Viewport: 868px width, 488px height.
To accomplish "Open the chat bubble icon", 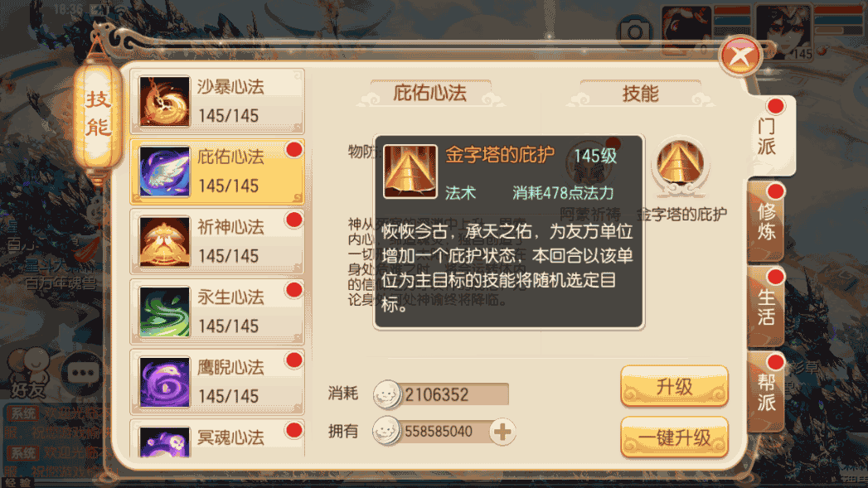I will pos(83,374).
